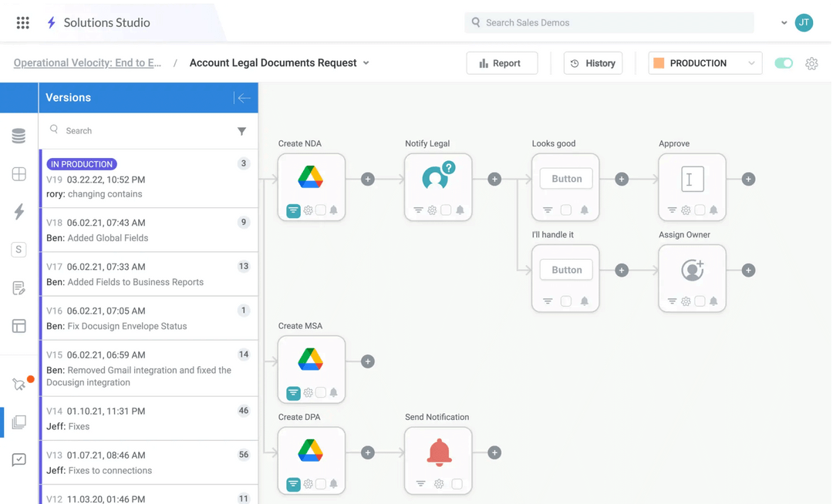Toggle the switch next to the settings gear

(784, 64)
